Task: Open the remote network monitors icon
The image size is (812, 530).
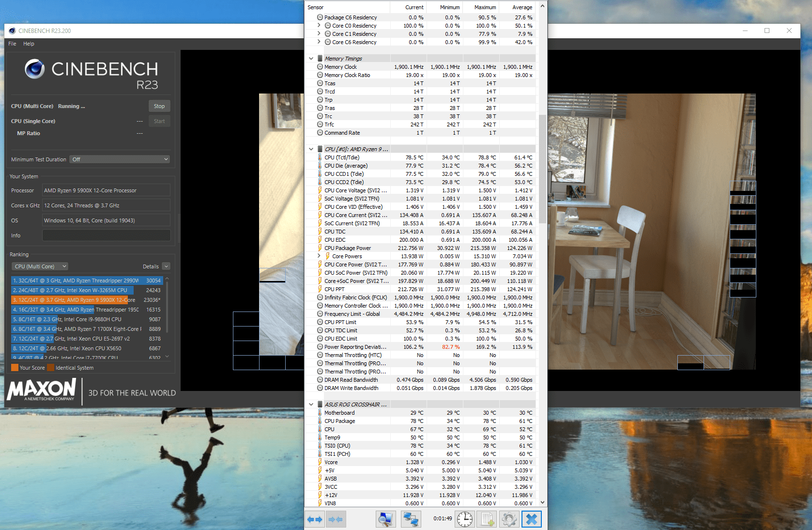Action: (411, 519)
